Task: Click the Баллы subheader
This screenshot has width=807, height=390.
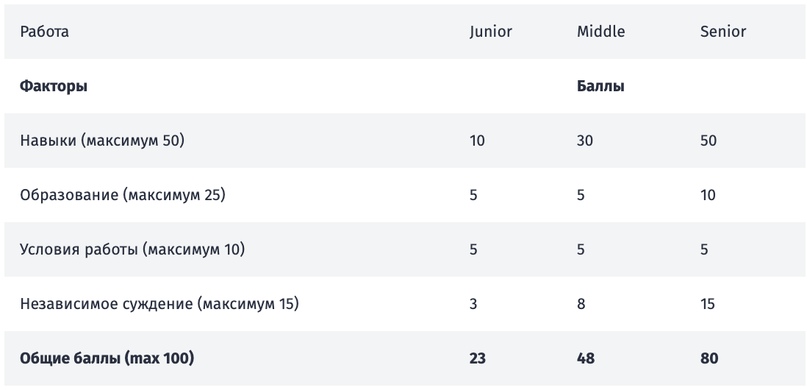Action: [601, 86]
